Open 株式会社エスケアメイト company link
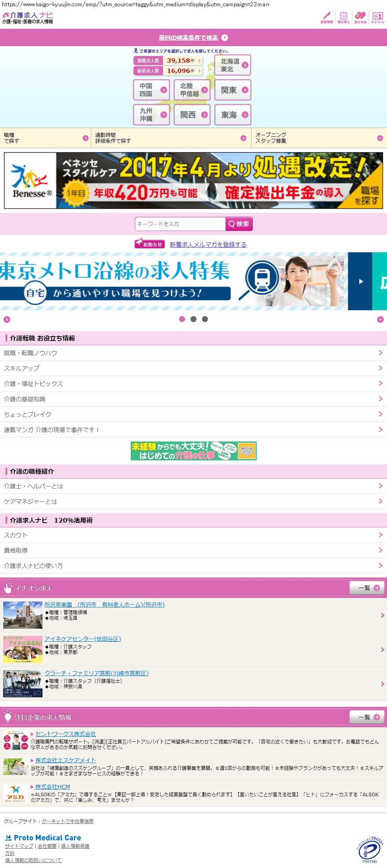 tap(66, 760)
